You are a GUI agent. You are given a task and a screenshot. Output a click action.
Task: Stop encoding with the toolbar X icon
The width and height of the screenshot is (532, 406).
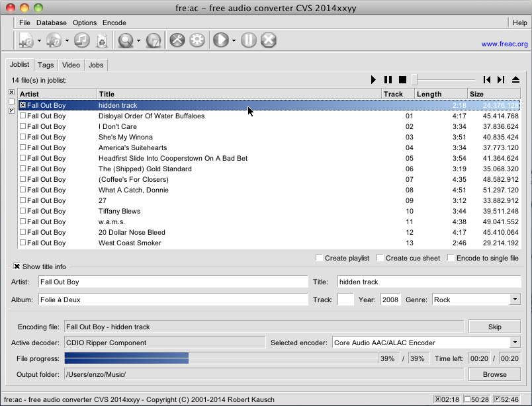[269, 40]
